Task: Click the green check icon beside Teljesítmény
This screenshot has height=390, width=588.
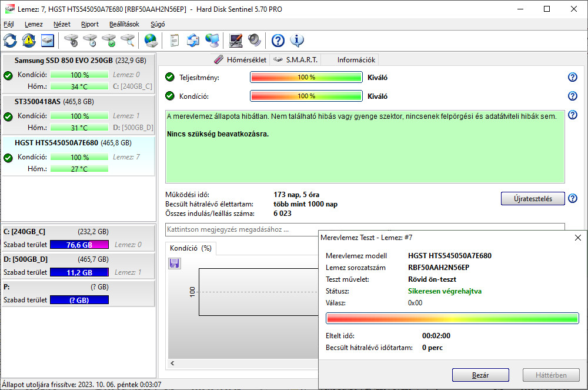Action: [170, 77]
